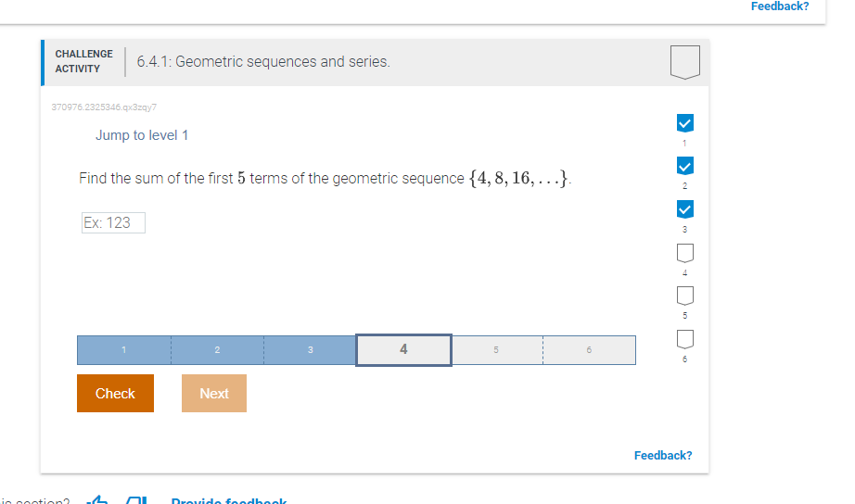Open the Feedback? link below activity
The image size is (855, 504).
pyautogui.click(x=663, y=456)
